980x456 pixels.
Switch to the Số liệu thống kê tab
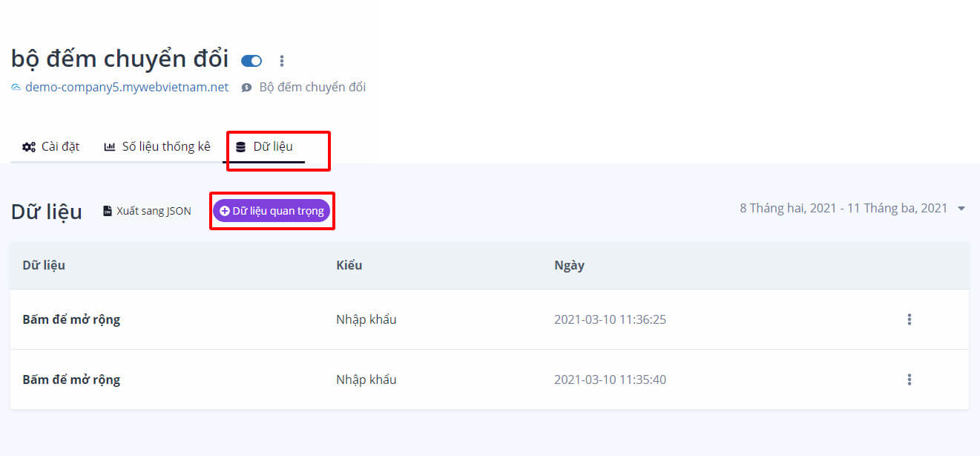click(x=157, y=146)
